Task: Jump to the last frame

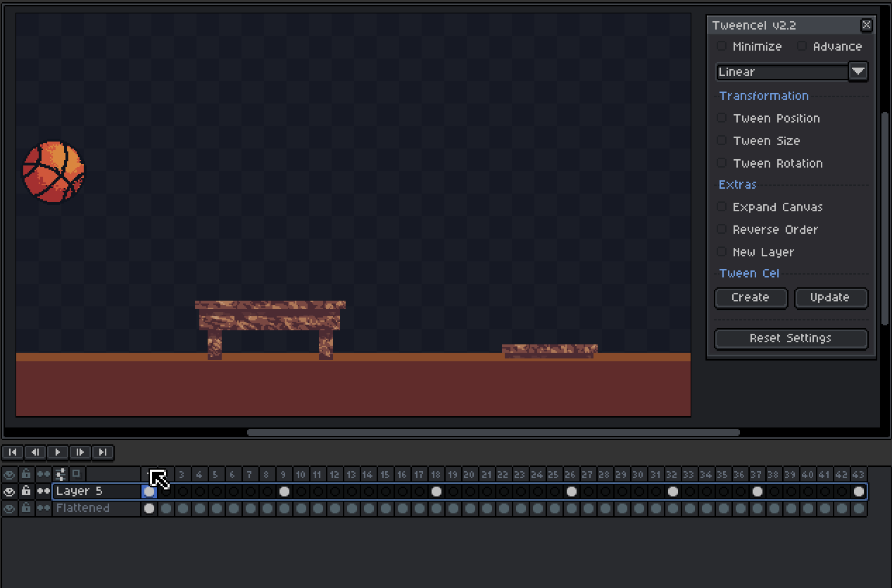Action: click(x=102, y=452)
